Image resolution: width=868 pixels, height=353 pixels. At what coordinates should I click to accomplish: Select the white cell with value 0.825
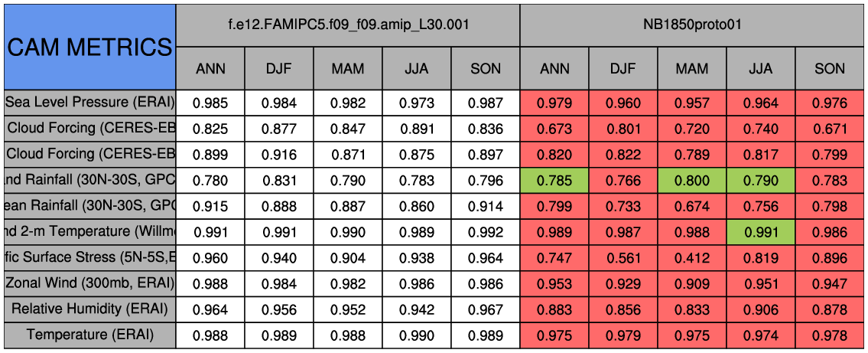click(210, 129)
